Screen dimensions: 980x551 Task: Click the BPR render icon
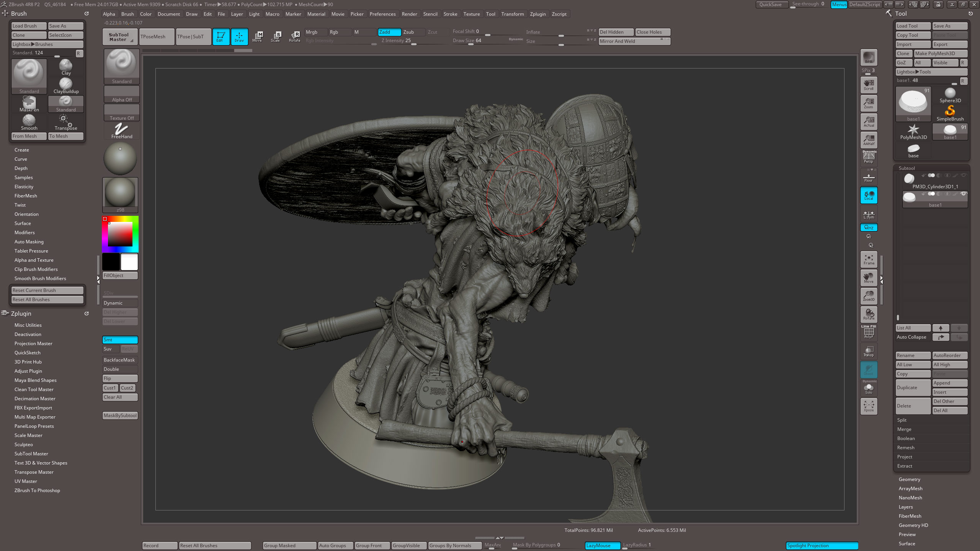[x=869, y=57]
